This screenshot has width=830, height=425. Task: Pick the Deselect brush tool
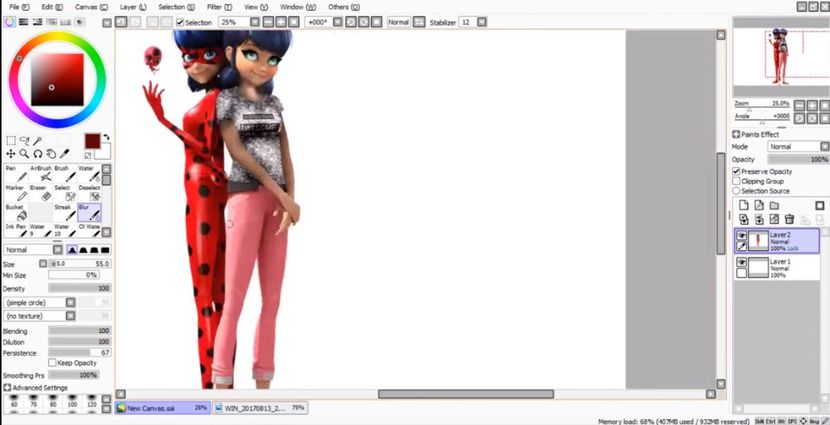click(x=89, y=193)
